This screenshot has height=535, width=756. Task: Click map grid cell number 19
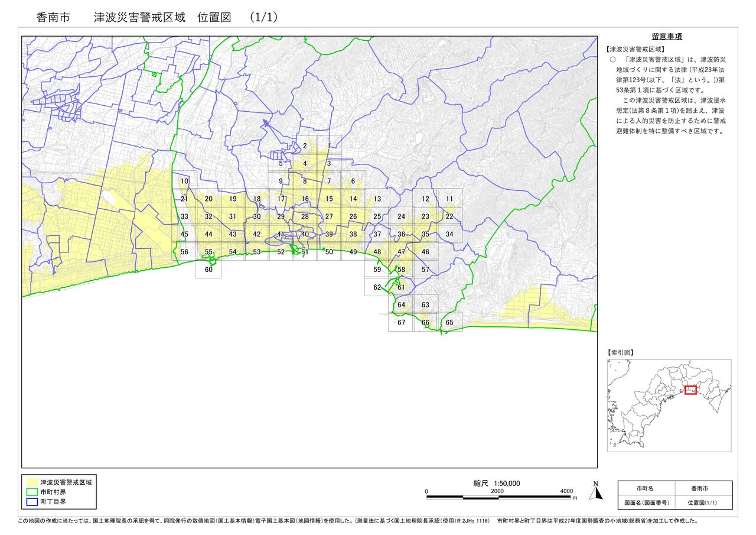(233, 199)
